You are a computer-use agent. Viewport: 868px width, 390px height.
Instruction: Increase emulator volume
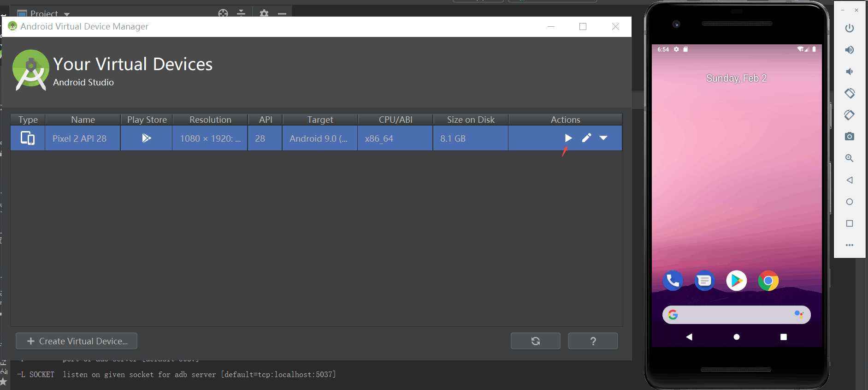click(x=850, y=50)
